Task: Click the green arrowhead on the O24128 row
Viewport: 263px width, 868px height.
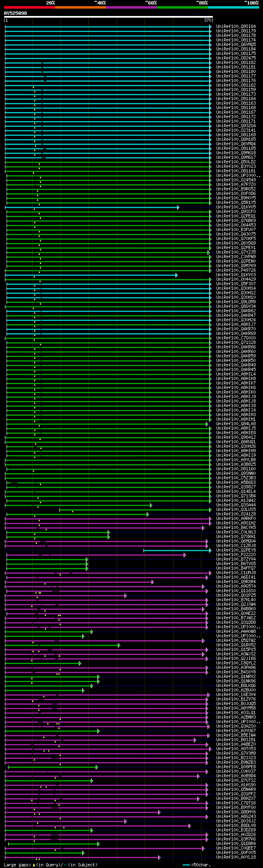Action: coord(148,514)
